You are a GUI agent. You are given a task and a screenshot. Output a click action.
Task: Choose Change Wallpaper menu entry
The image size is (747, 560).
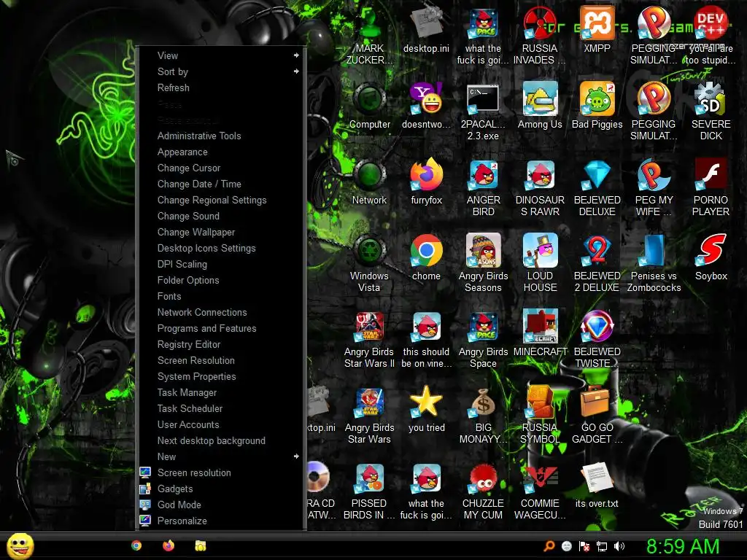[221, 232]
